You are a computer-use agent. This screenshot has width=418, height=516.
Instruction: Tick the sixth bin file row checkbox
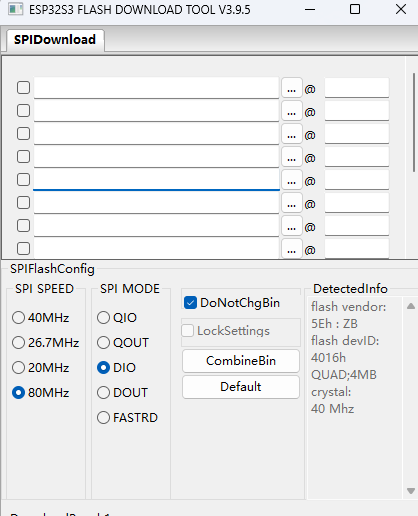pyautogui.click(x=23, y=203)
